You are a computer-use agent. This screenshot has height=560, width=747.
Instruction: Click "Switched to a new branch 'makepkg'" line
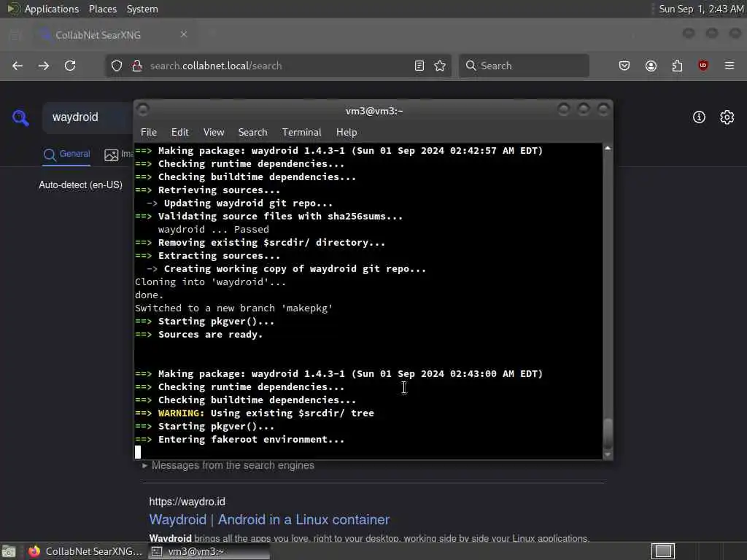(x=233, y=308)
